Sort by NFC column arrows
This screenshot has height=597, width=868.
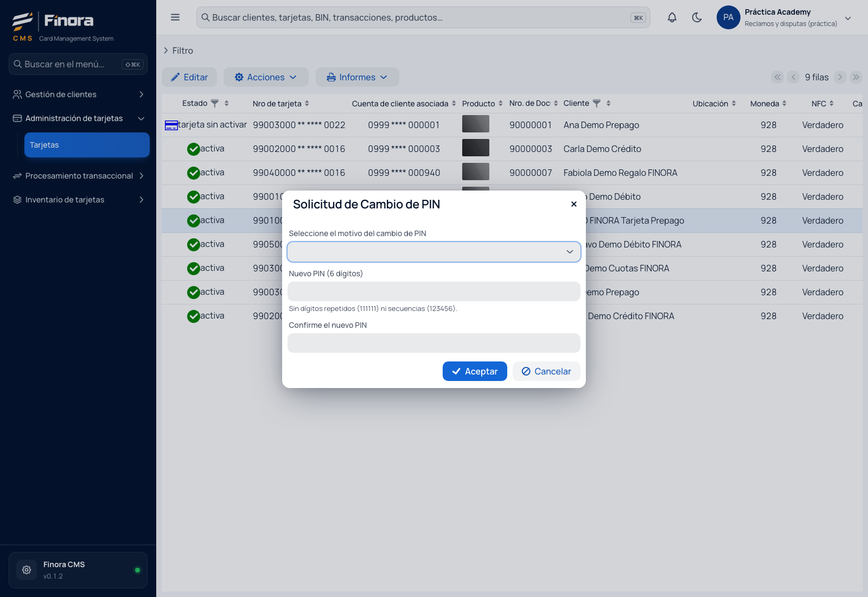[832, 103]
